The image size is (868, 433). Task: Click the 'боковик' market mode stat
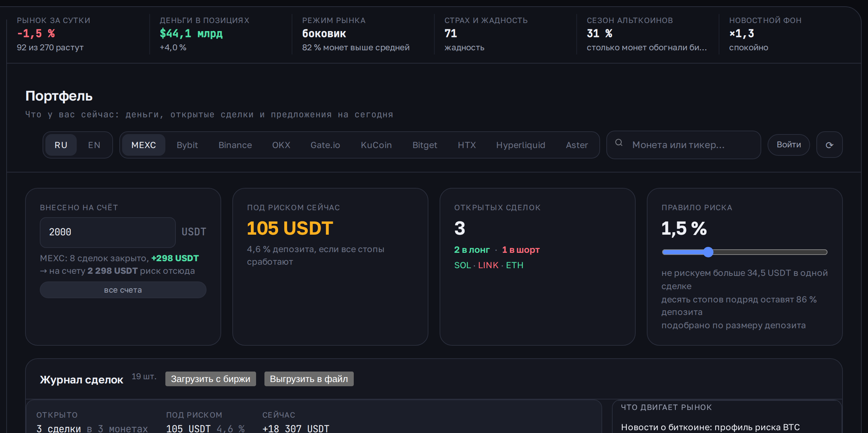tap(324, 34)
